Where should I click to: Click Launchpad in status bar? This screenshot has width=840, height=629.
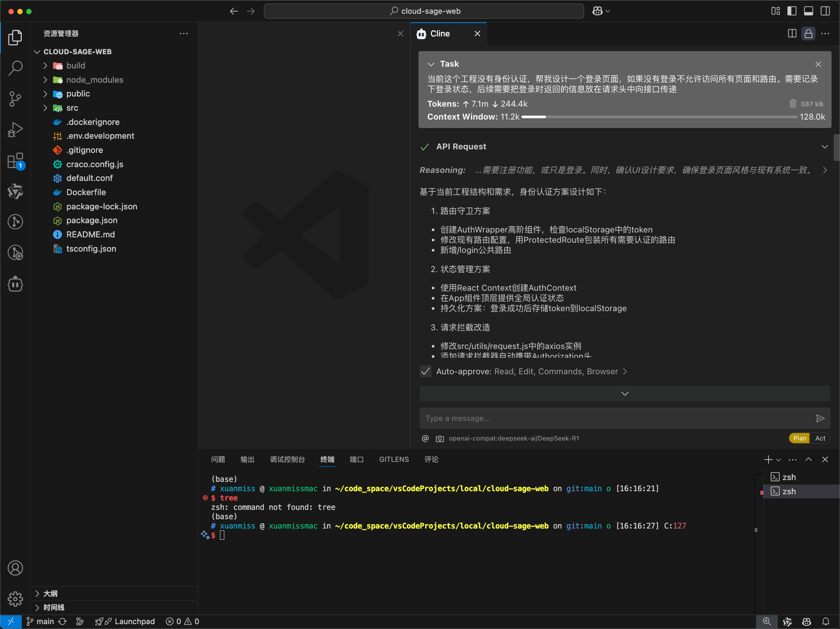125,621
